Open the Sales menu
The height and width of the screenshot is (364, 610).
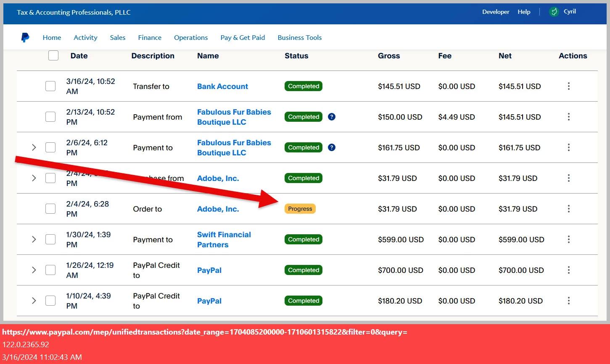[x=118, y=37]
